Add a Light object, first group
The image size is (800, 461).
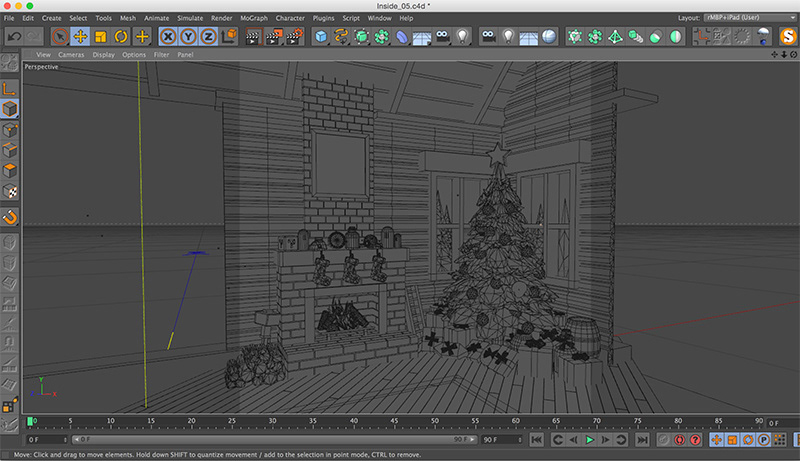462,37
